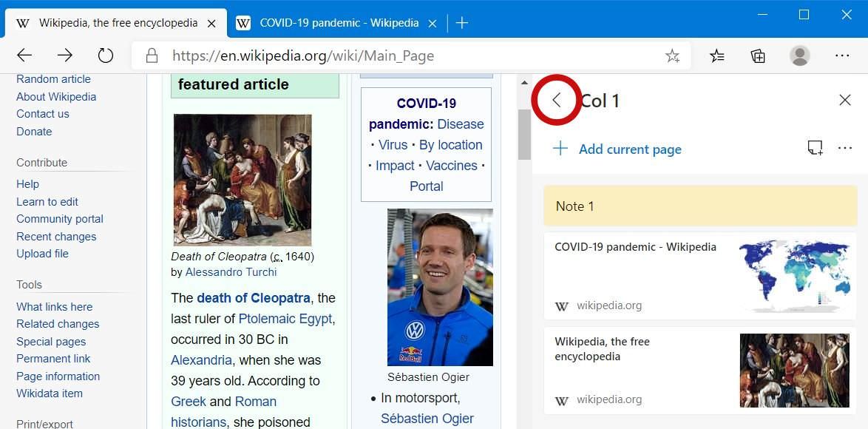Image resolution: width=868 pixels, height=429 pixels.
Task: Get the Permanent link
Action: [54, 359]
